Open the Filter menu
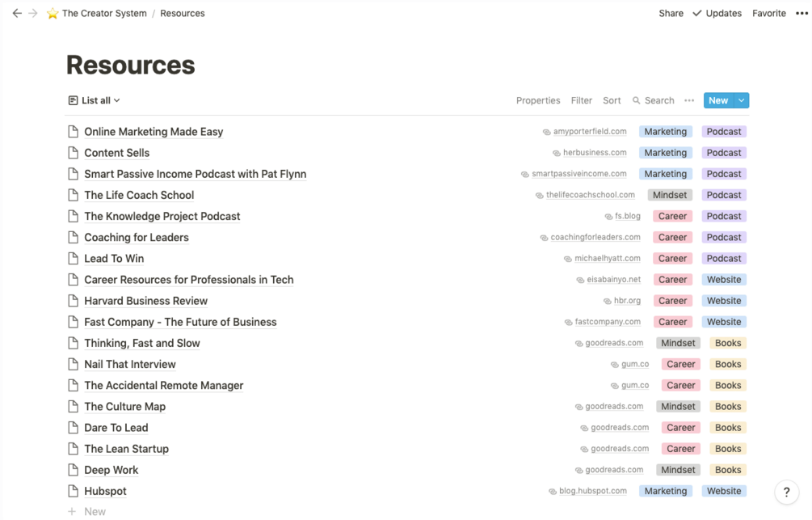812x520 pixels. pos(582,100)
